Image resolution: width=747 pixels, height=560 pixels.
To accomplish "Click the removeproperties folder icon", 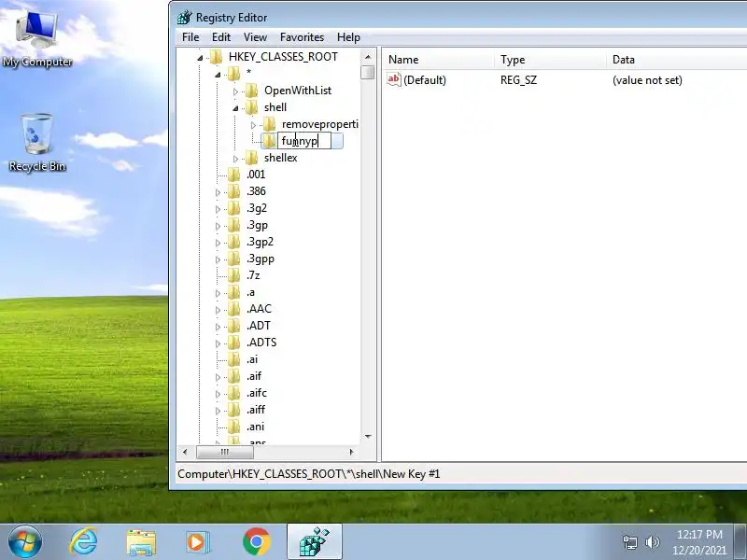I will click(270, 124).
